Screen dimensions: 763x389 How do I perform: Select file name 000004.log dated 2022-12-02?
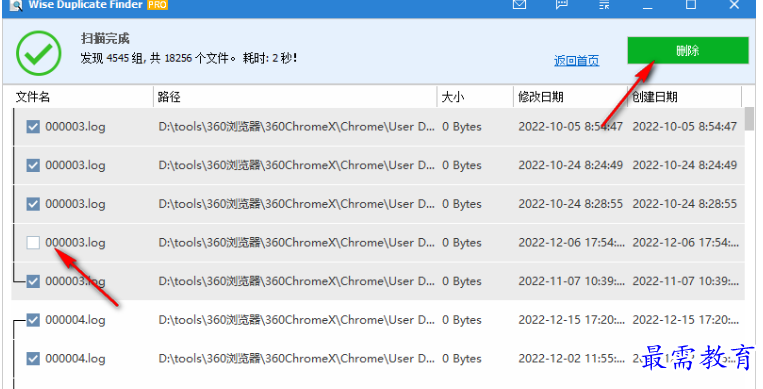pos(75,358)
